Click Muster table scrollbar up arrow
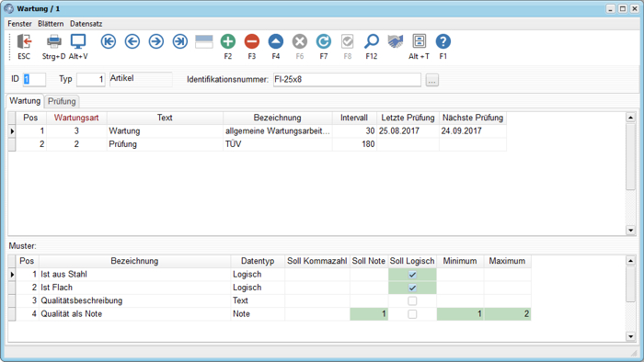The width and height of the screenshot is (644, 362). (630, 261)
